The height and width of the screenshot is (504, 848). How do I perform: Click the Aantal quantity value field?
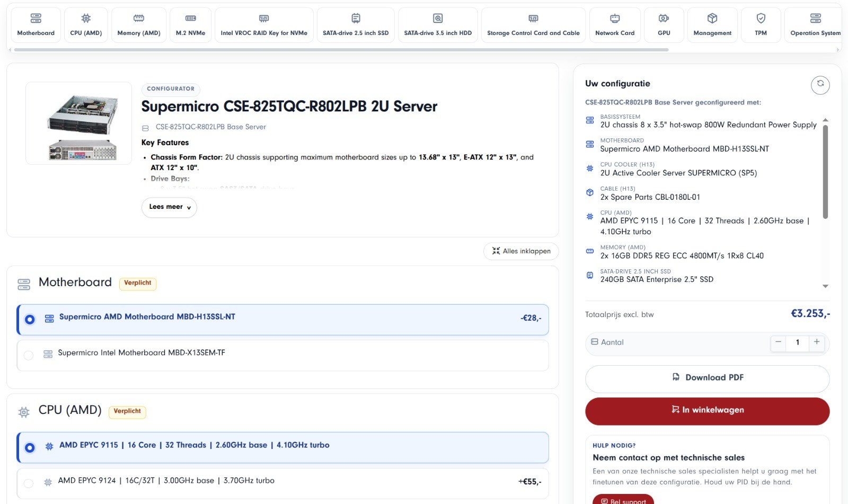(797, 342)
